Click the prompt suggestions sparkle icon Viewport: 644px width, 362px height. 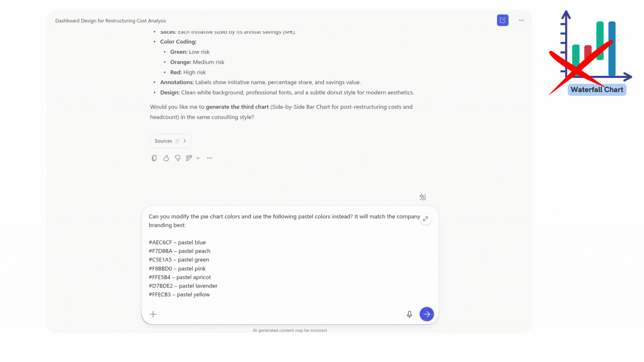coord(423,197)
